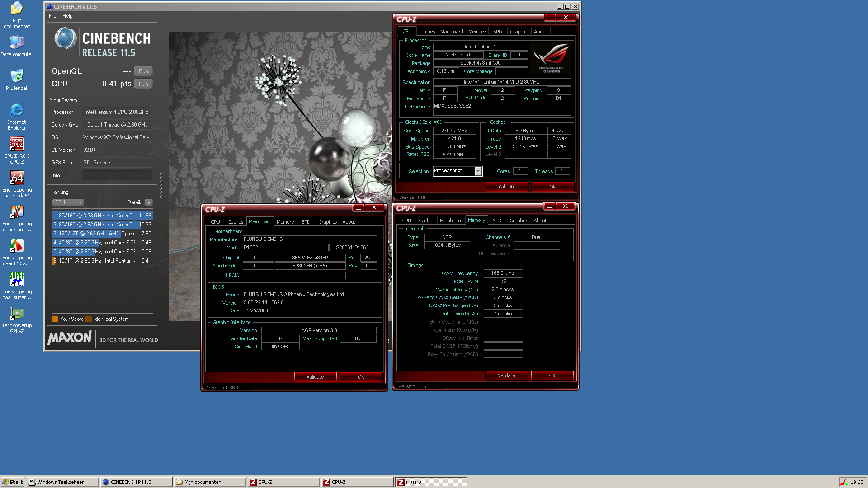Open Graphics tab in top CPU-Z window
868x488 pixels.
[519, 32]
